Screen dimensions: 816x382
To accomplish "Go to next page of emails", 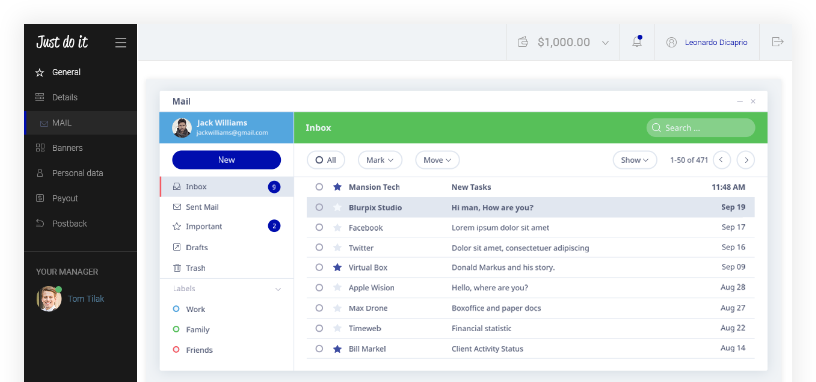I will (x=746, y=160).
